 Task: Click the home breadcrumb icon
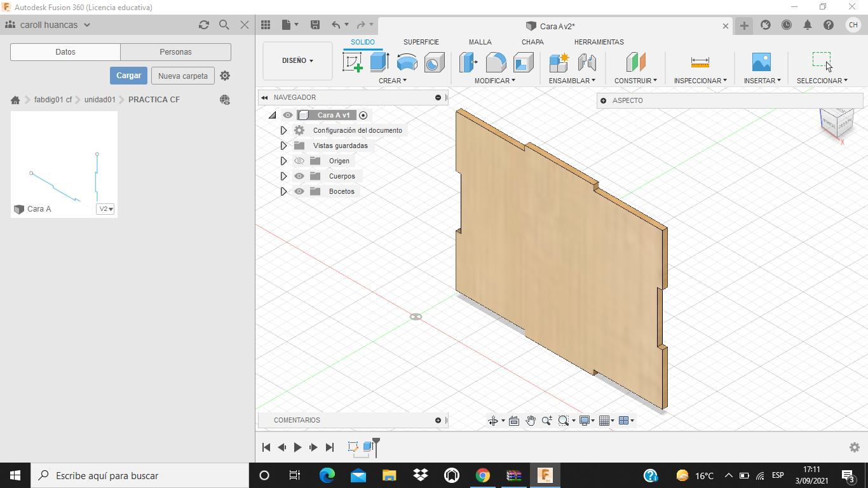15,100
